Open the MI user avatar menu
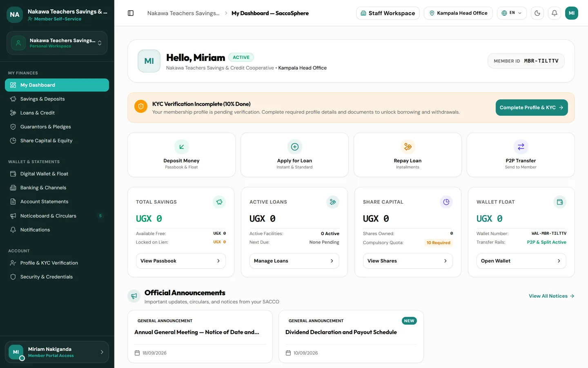Image resolution: width=588 pixels, height=368 pixels. click(x=572, y=13)
